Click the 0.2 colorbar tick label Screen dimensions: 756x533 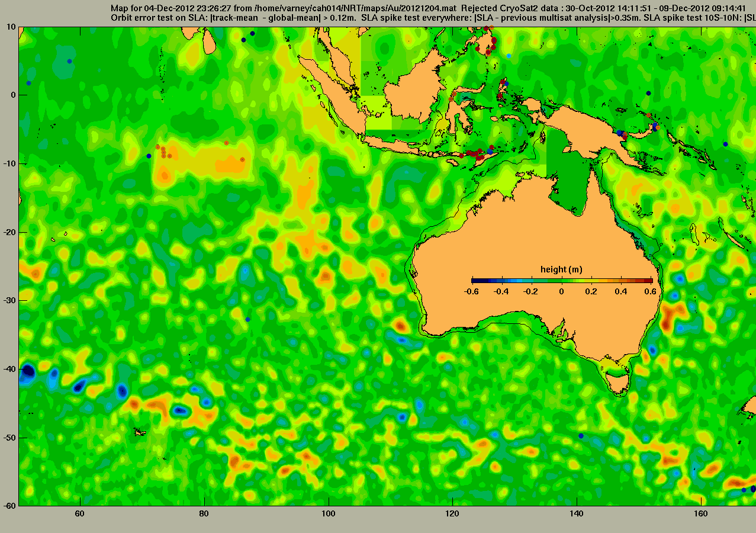[592, 291]
